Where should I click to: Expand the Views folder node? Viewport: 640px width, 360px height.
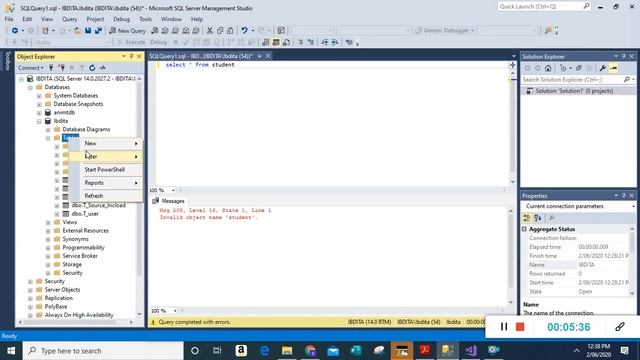[x=48, y=222]
